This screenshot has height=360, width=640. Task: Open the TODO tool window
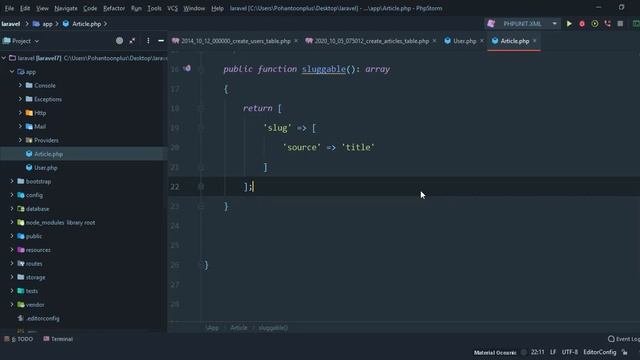coord(19,339)
